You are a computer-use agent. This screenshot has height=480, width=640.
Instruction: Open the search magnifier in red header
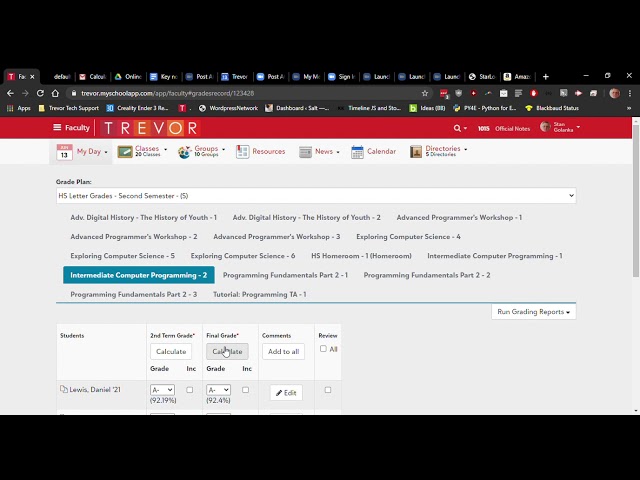click(x=457, y=128)
